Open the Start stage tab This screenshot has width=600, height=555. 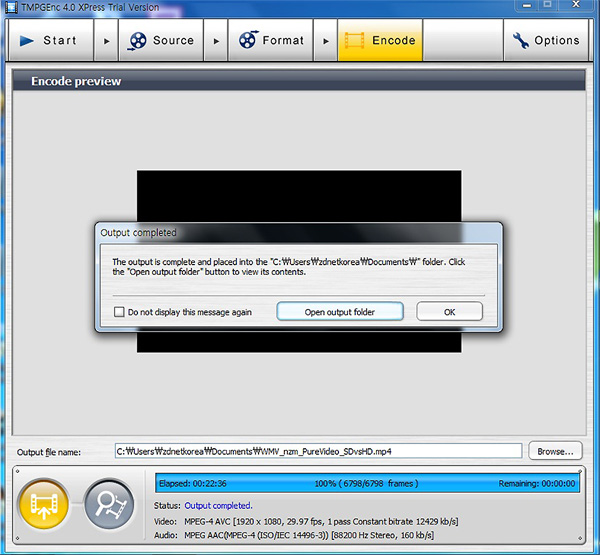pos(51,40)
